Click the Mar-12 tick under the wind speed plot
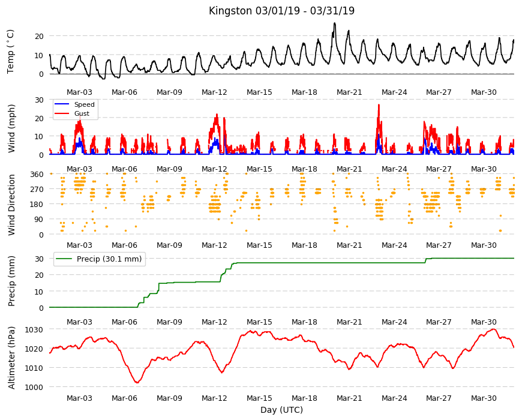 point(214,169)
